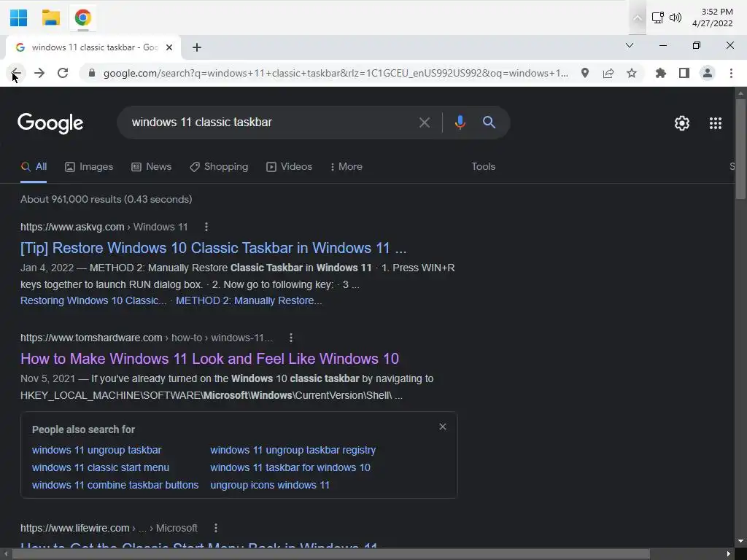This screenshot has width=747, height=560.
Task: Switch to the Images tab
Action: (x=89, y=167)
